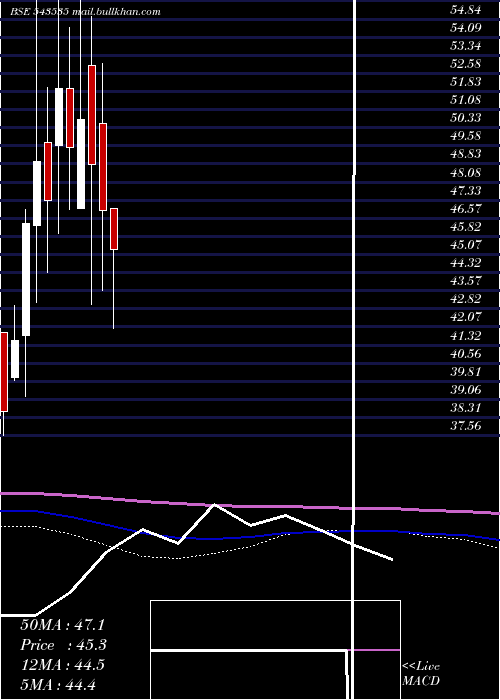500x700 pixels.
Task: Click the 45.07 price axis label
Action: tap(465, 245)
